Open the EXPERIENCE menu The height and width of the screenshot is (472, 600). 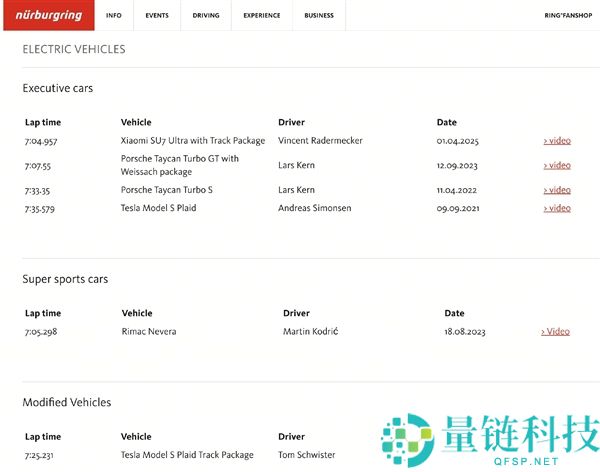[262, 15]
